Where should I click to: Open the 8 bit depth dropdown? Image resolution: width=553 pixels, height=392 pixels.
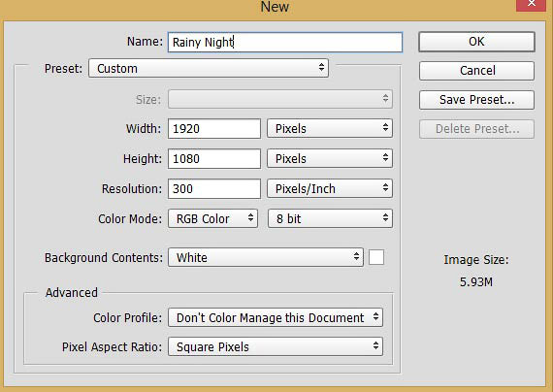tap(330, 218)
